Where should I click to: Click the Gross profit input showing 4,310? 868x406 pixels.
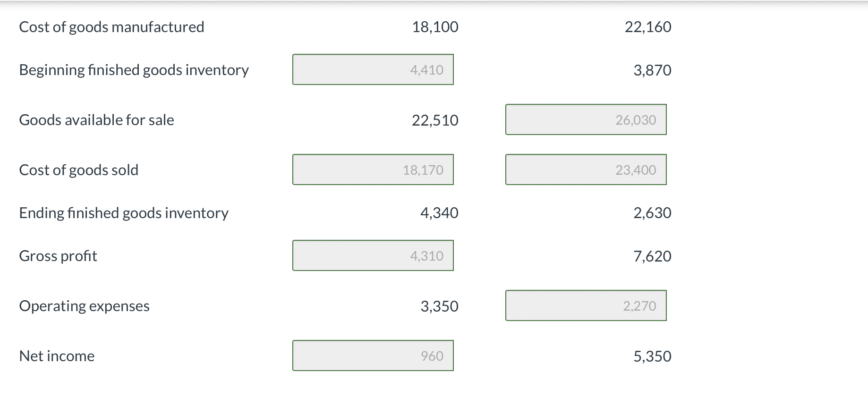373,256
